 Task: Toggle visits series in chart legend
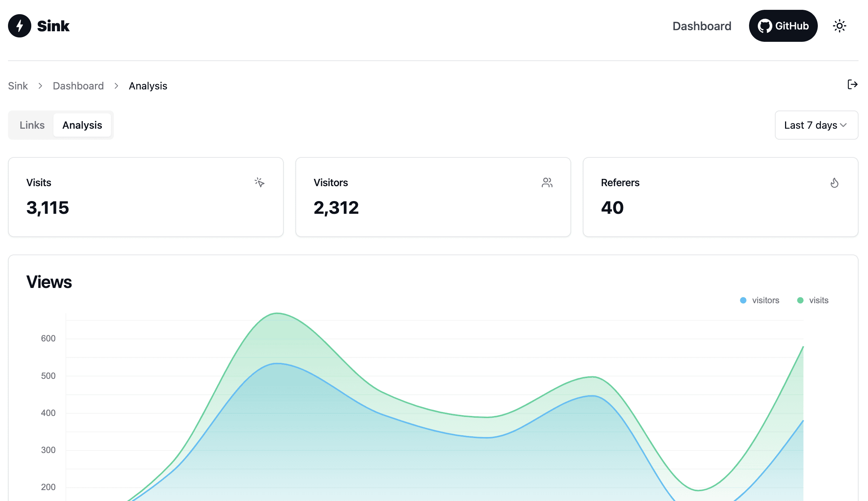tap(819, 300)
